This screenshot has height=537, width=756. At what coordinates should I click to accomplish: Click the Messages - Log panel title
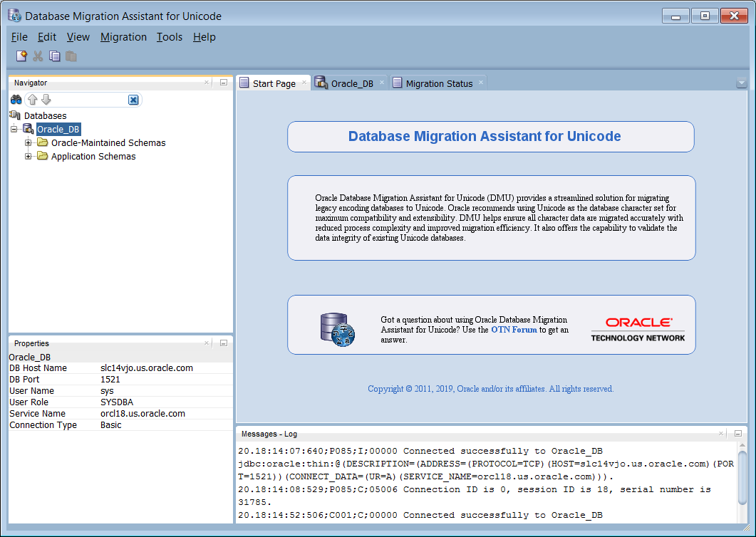point(269,434)
